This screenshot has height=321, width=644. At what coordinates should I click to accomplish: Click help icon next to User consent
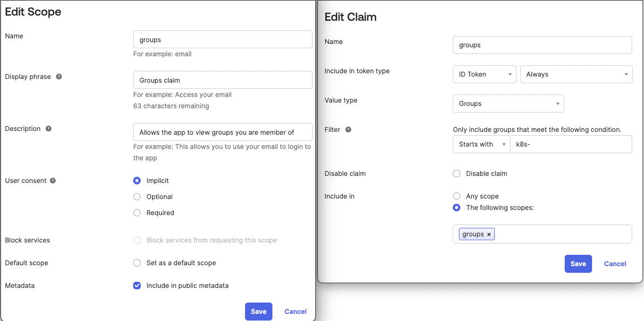click(x=53, y=181)
